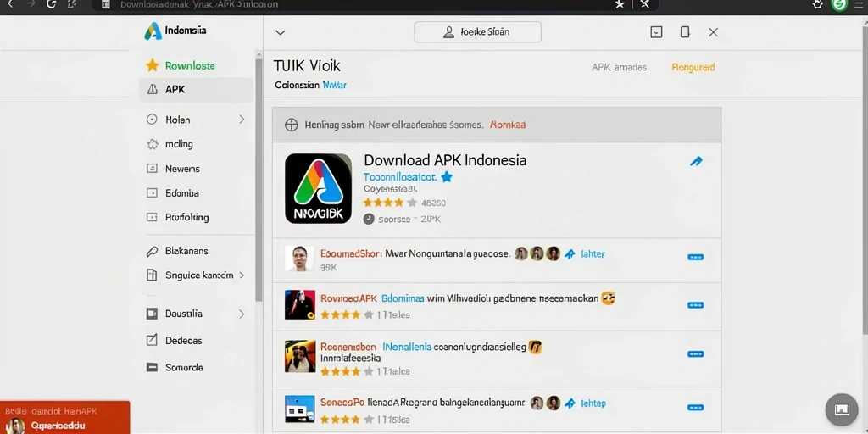Switch to the Ronguerd tab
This screenshot has width=868, height=434.
pos(693,68)
